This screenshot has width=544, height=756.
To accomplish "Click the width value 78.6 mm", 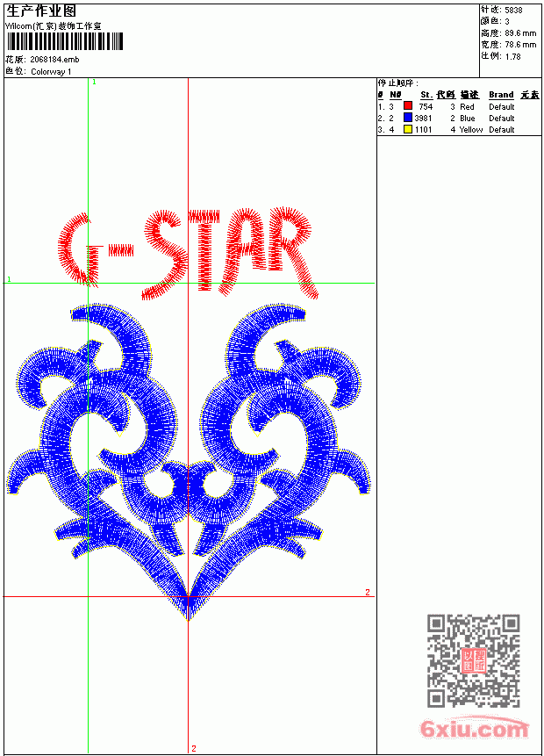I will click(520, 45).
